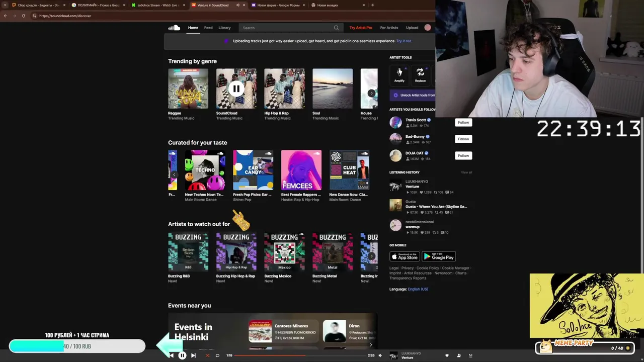Open the Feed tab
This screenshot has height=362, width=644.
click(x=208, y=28)
